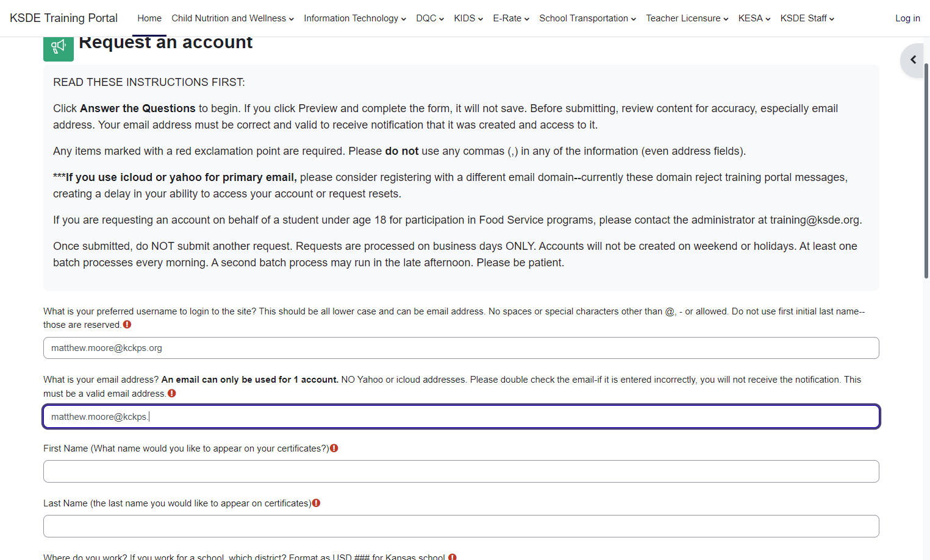Open School Transportation dropdown
The width and height of the screenshot is (930, 560).
(x=588, y=18)
